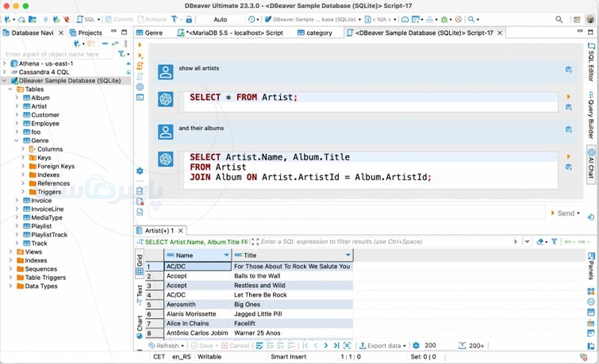Switch to the SQL Editor vertical tab
The height and width of the screenshot is (364, 599).
(x=591, y=62)
